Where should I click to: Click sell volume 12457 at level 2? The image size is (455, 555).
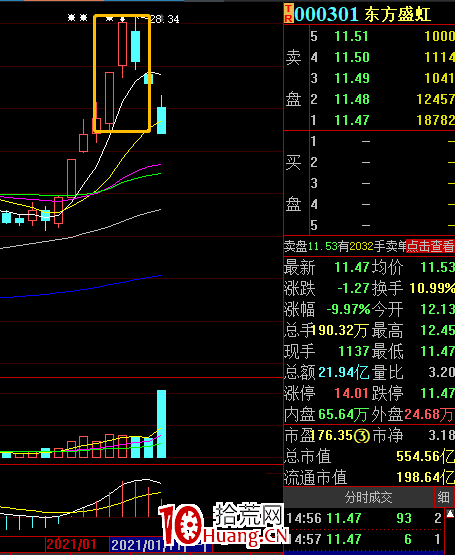click(436, 99)
